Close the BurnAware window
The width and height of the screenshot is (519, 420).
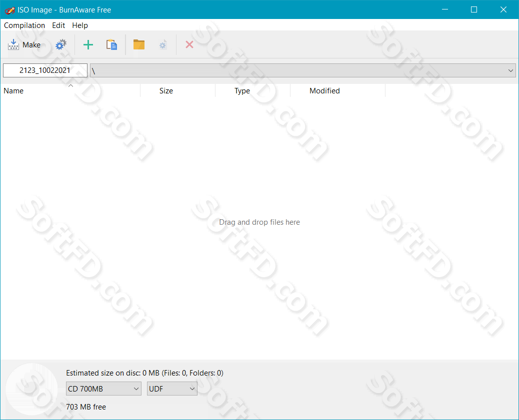pos(503,9)
